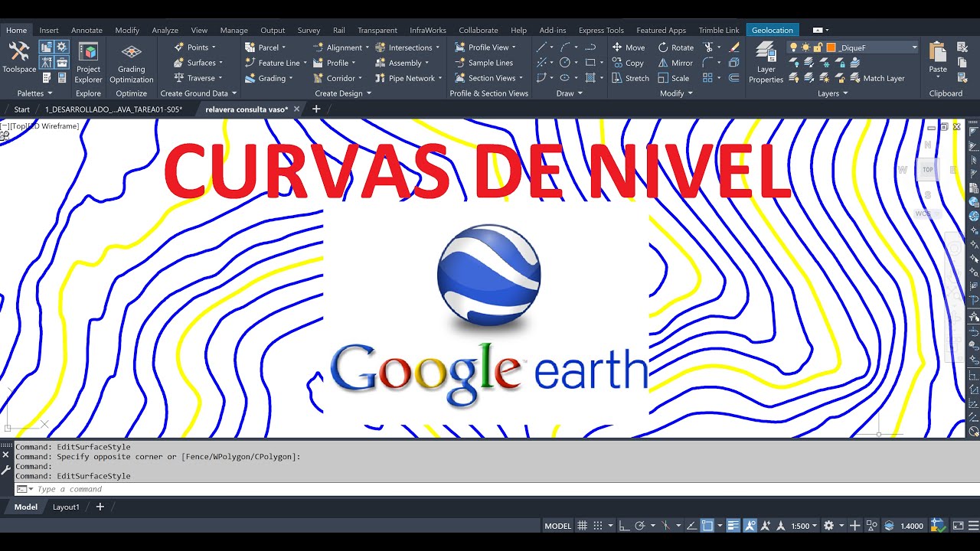Click the Trim scissors tool
The height and width of the screenshot is (551, 980).
pos(708,47)
